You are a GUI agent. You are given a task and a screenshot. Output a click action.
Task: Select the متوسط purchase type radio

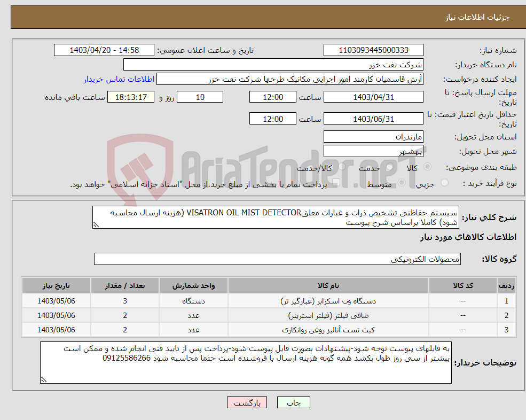(x=402, y=183)
